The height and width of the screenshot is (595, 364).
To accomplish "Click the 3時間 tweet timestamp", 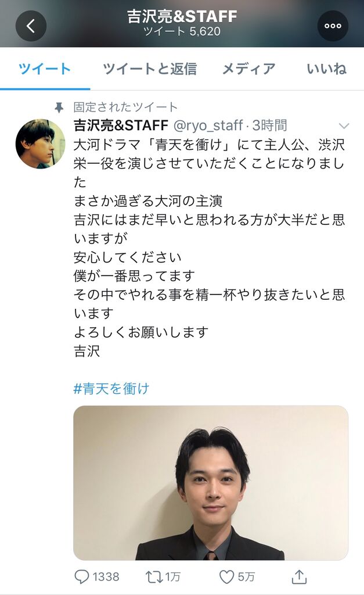I will click(x=269, y=126).
